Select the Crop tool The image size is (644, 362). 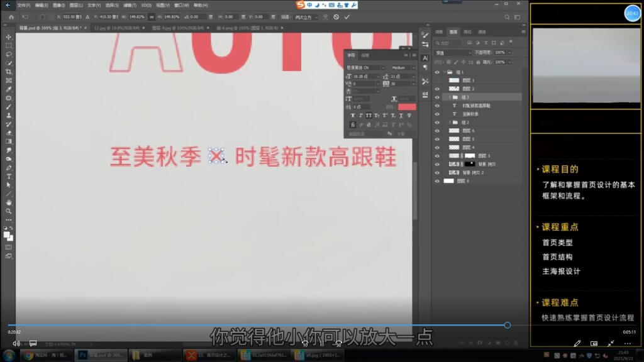click(x=9, y=72)
